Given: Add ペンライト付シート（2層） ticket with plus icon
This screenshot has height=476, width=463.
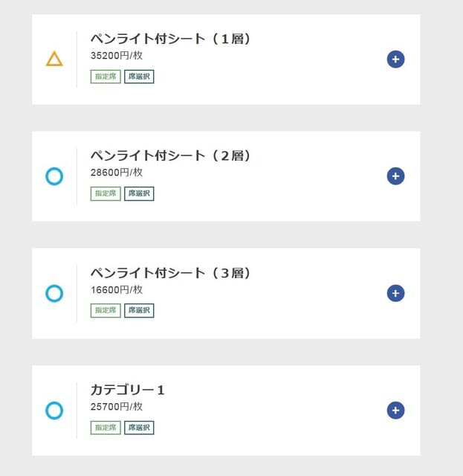Looking at the screenshot, I should coord(395,176).
